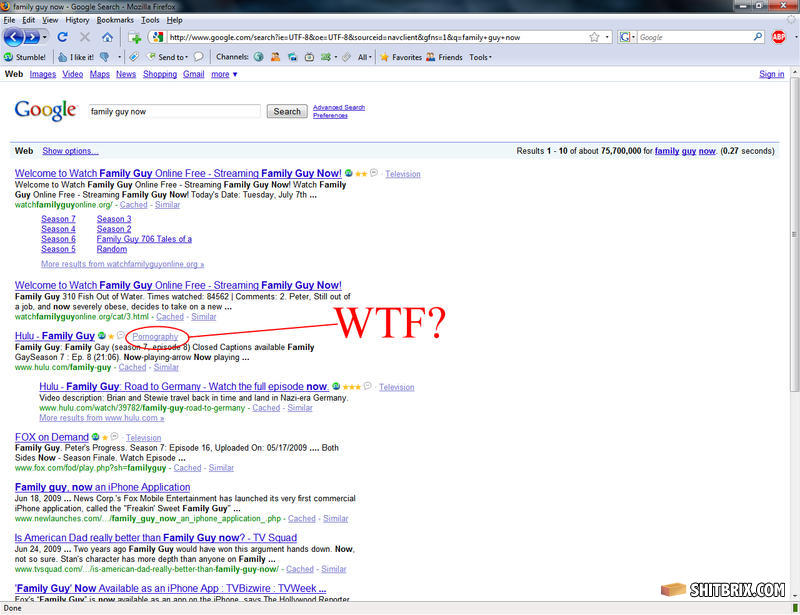Click the Google search query input field
The width and height of the screenshot is (800, 615).
coord(174,111)
